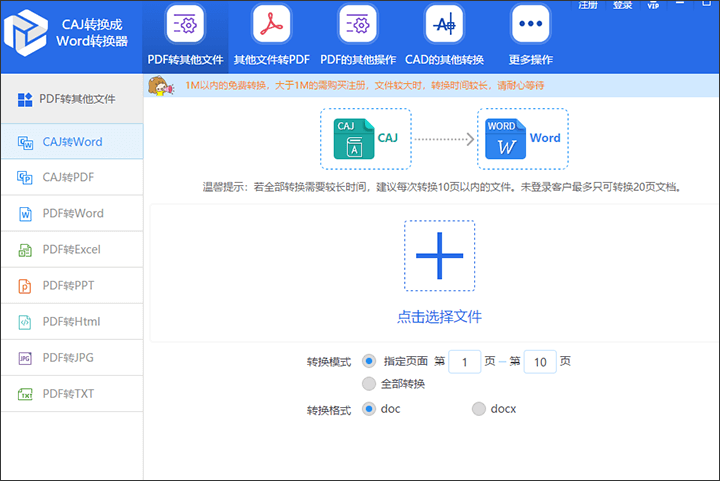Select CAJ转PDF in sidebar
This screenshot has width=720, height=481.
coord(72,178)
